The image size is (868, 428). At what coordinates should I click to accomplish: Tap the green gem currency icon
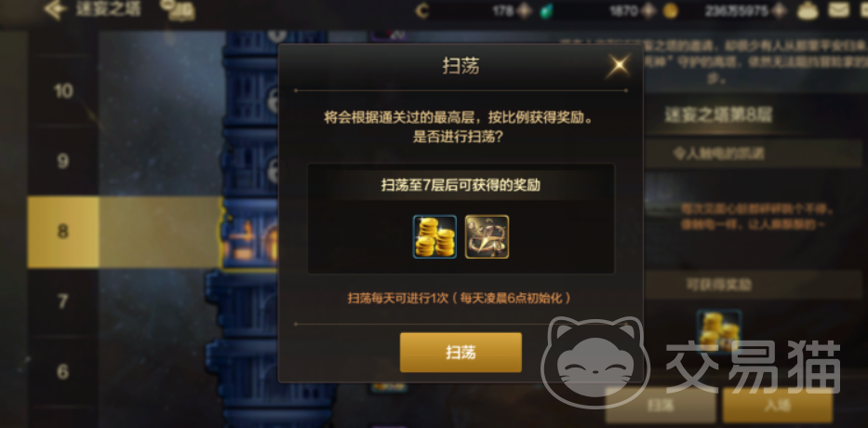coord(546,11)
